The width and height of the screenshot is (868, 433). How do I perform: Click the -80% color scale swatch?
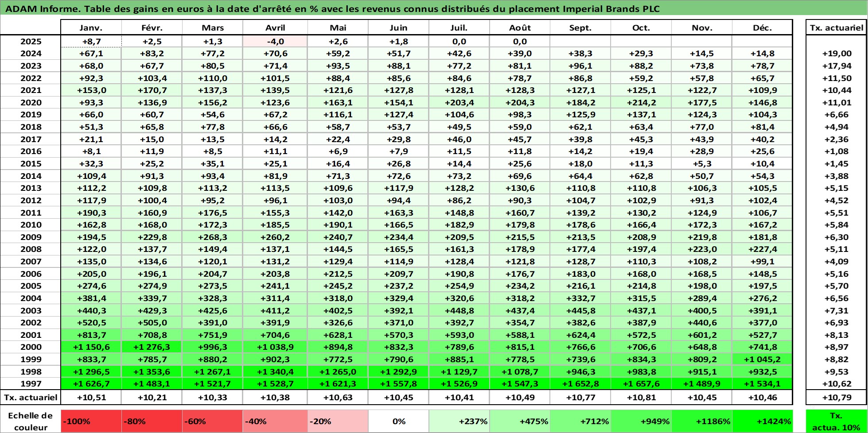[x=152, y=421]
